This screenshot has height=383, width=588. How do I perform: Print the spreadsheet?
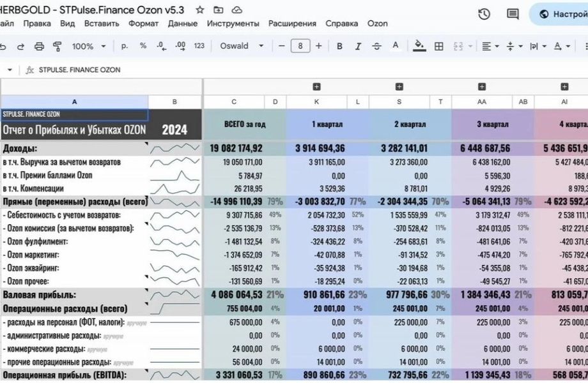[x=39, y=47]
